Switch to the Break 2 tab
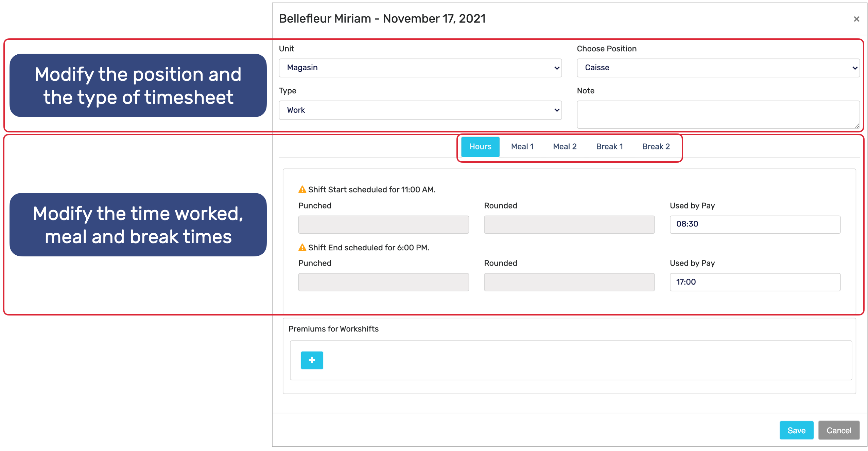The width and height of the screenshot is (868, 451). click(x=656, y=147)
